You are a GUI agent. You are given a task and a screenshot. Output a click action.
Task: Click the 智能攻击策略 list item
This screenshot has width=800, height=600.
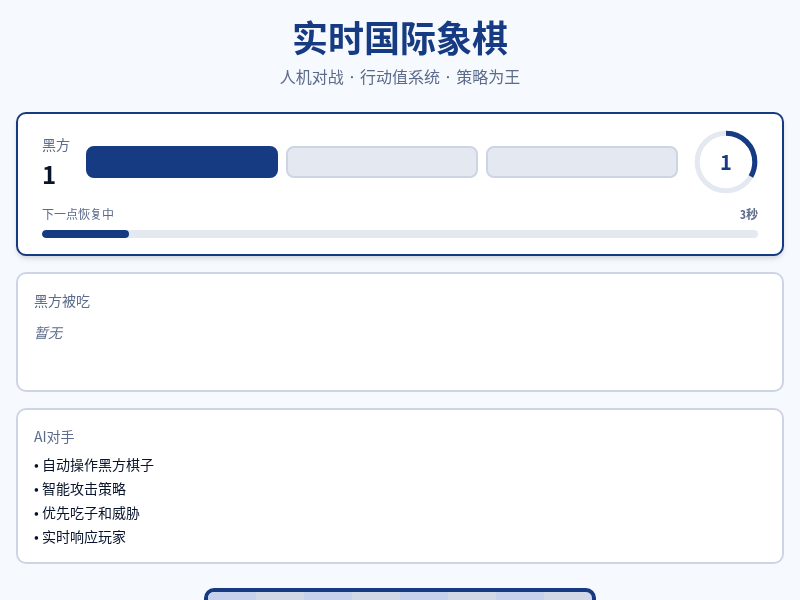coord(83,489)
